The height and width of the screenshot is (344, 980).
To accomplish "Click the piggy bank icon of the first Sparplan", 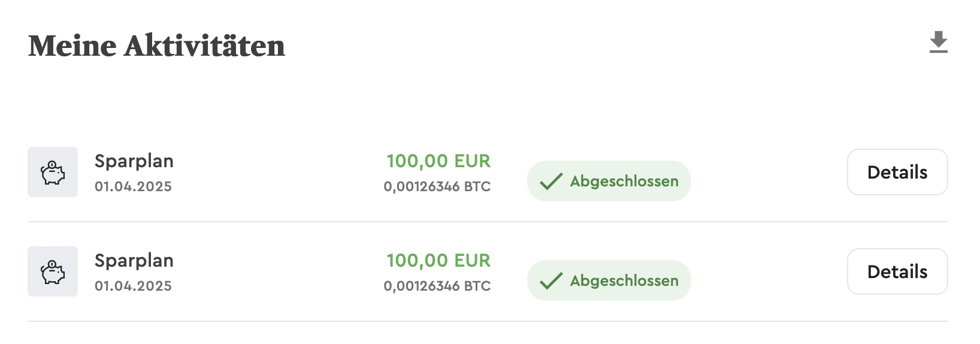I will click(x=53, y=173).
